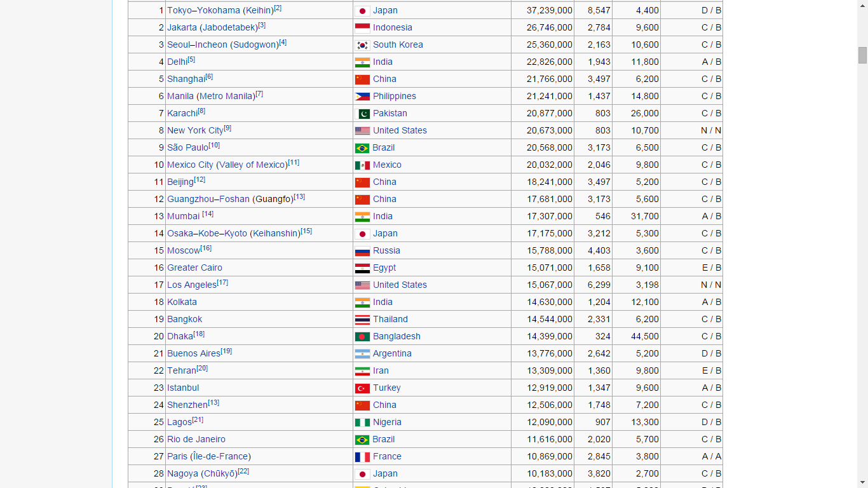Select the population value 20,673,000
This screenshot has width=868, height=488.
pyautogui.click(x=550, y=131)
